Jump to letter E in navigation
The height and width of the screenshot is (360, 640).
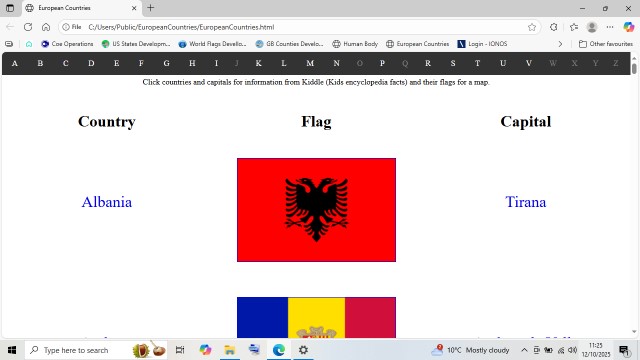[x=116, y=63]
